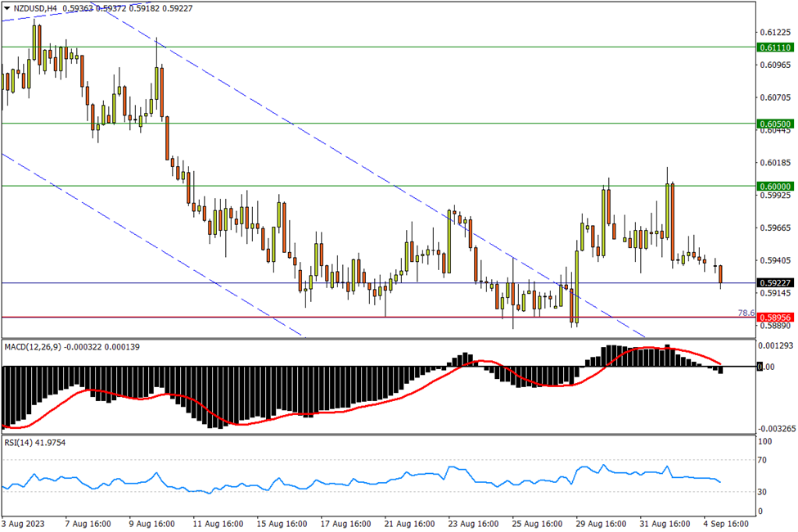This screenshot has width=798, height=532.
Task: Select the green 0.61110 price level tag
Action: pos(775,47)
